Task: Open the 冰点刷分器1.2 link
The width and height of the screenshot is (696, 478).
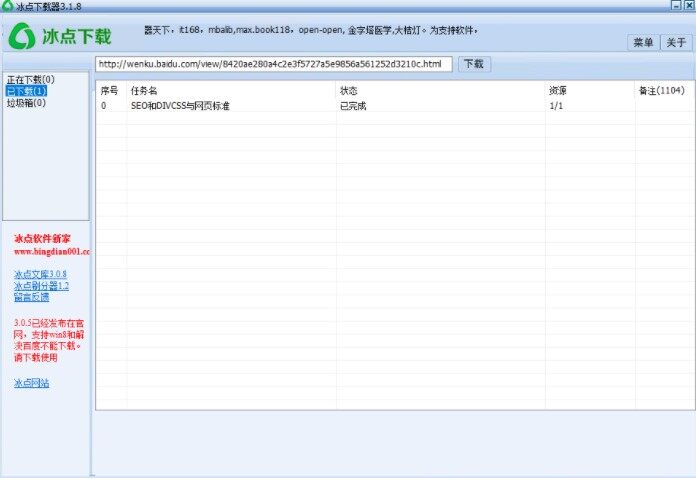Action: click(x=41, y=286)
